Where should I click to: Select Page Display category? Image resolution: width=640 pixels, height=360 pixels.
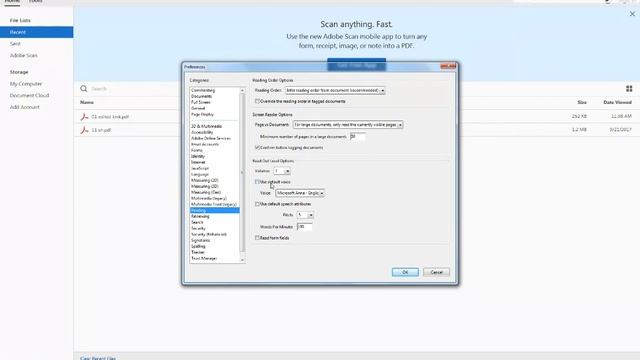pyautogui.click(x=202, y=114)
